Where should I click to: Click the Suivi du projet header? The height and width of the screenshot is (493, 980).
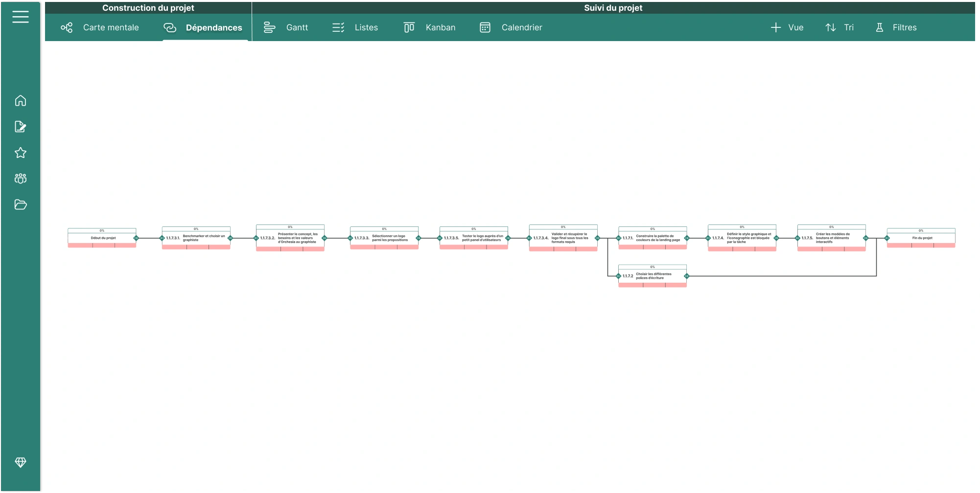point(613,8)
